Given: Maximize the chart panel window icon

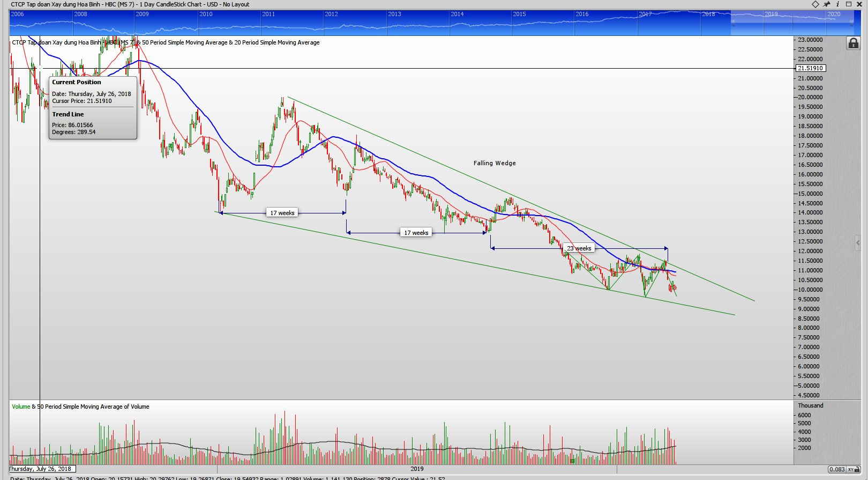Looking at the screenshot, I should [849, 4].
